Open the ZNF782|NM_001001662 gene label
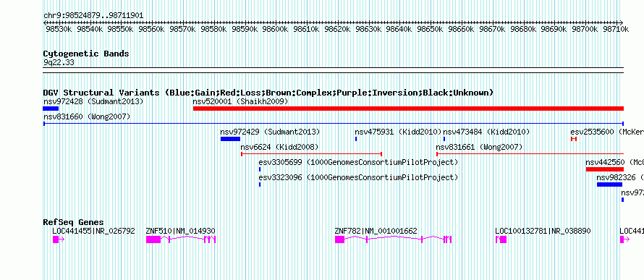 point(376,232)
